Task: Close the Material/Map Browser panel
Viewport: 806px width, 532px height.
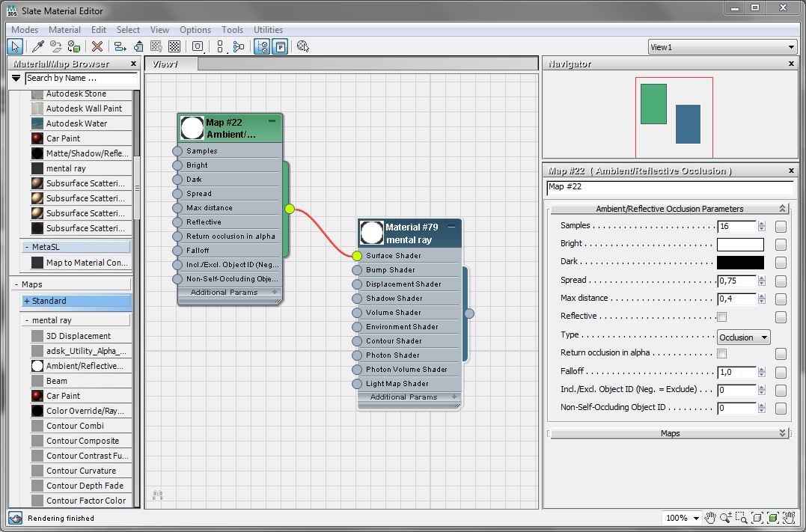Action: click(134, 64)
